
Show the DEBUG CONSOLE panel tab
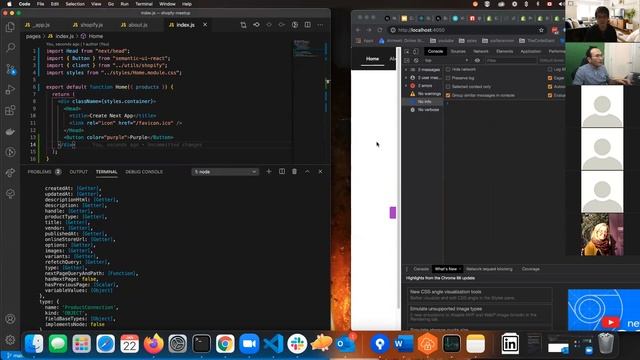pos(144,172)
